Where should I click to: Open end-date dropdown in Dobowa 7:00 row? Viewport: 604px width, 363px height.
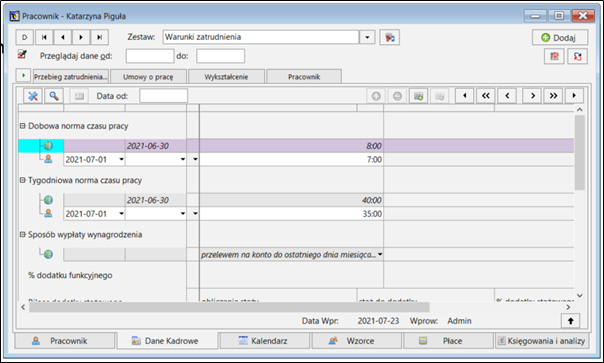[183, 159]
